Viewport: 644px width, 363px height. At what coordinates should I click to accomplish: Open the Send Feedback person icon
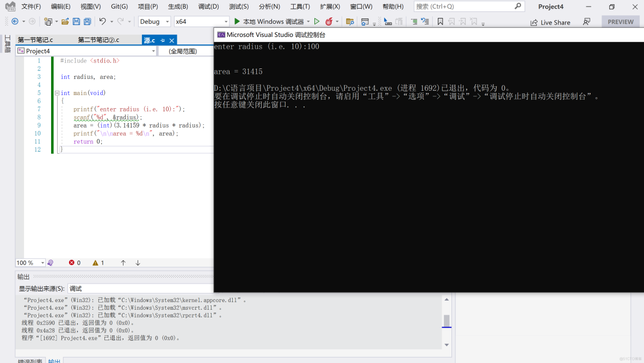tap(586, 22)
